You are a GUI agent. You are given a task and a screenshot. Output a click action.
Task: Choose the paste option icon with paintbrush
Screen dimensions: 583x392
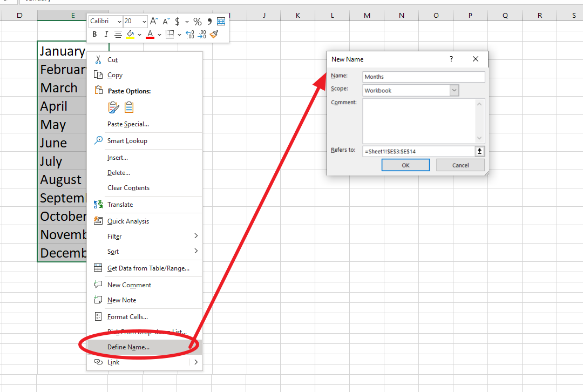point(113,107)
